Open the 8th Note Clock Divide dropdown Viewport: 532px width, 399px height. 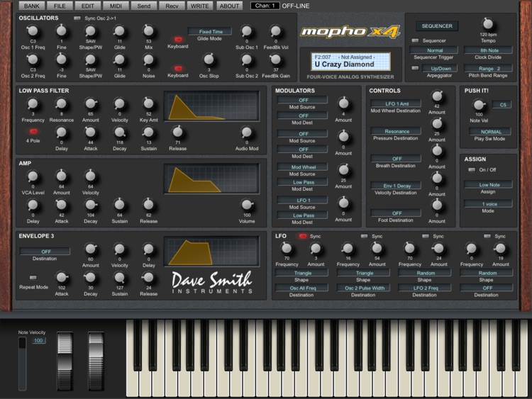(x=488, y=50)
